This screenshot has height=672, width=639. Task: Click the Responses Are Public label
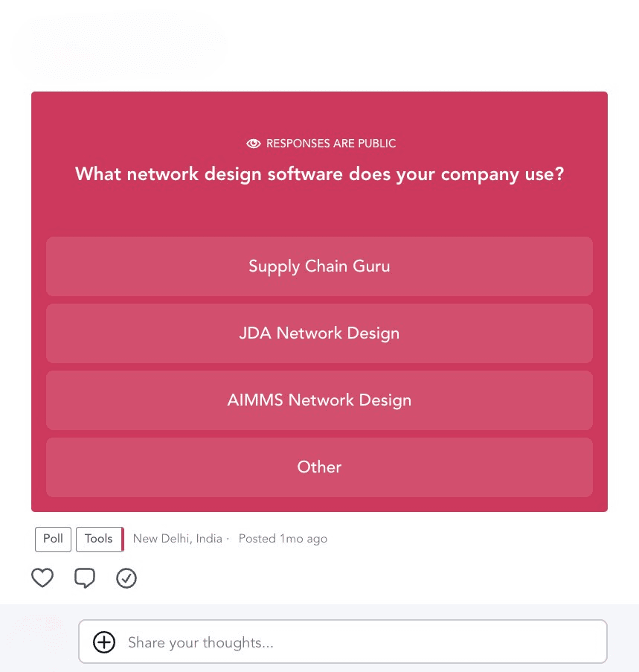[331, 144]
